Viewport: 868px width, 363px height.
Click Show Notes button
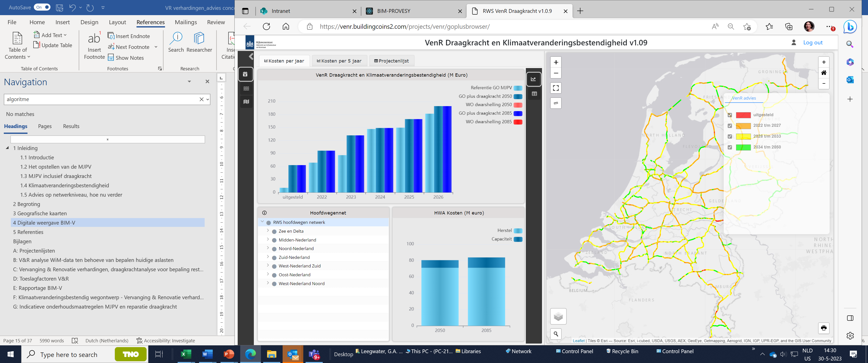click(126, 57)
